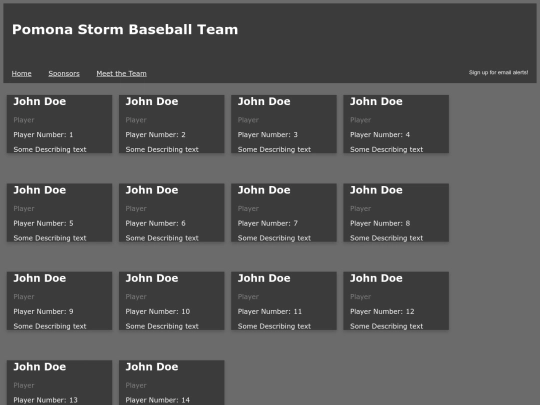
Task: Select the Player Number: 14 text
Action: point(158,400)
